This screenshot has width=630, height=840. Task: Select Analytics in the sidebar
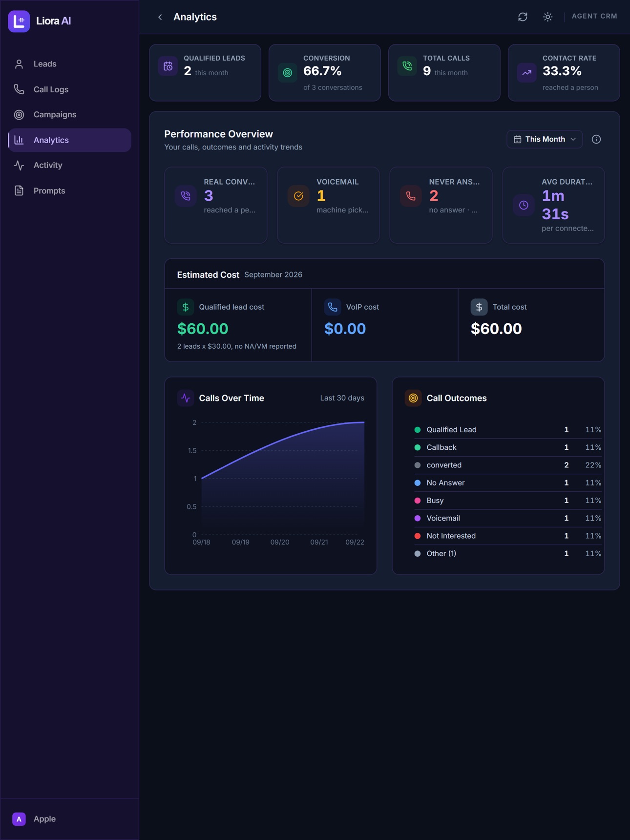(x=69, y=140)
